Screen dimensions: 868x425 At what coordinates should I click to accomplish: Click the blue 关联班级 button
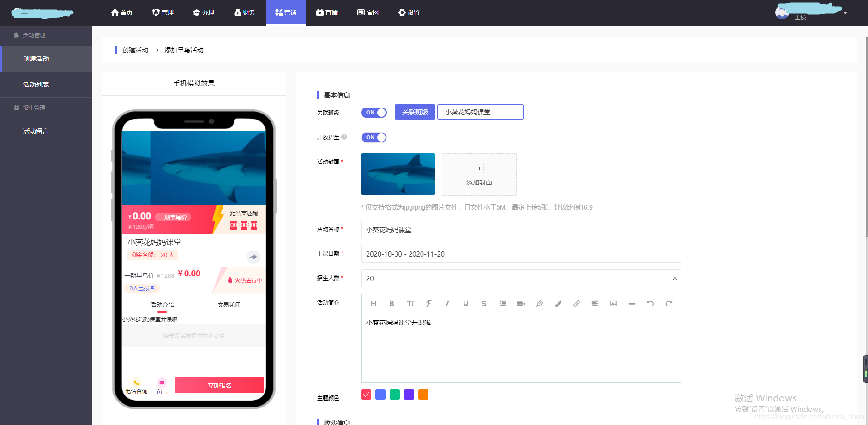click(x=415, y=112)
